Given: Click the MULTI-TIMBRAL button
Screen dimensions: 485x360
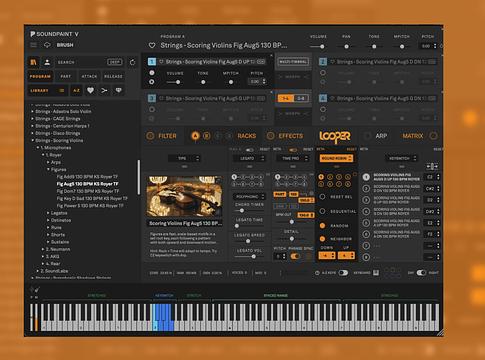Looking at the screenshot, I should 293,62.
